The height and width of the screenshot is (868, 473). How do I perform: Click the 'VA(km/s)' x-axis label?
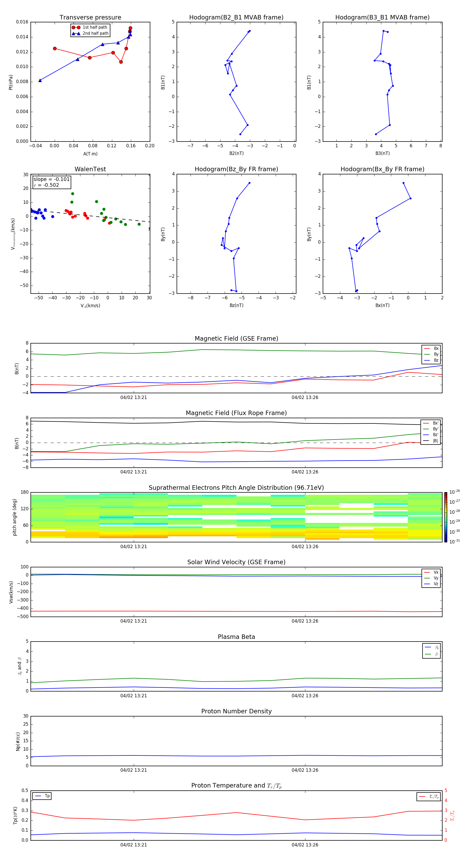(90, 306)
